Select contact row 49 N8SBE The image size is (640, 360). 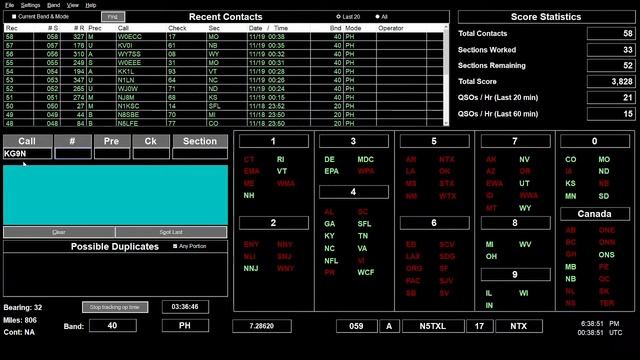(223, 115)
